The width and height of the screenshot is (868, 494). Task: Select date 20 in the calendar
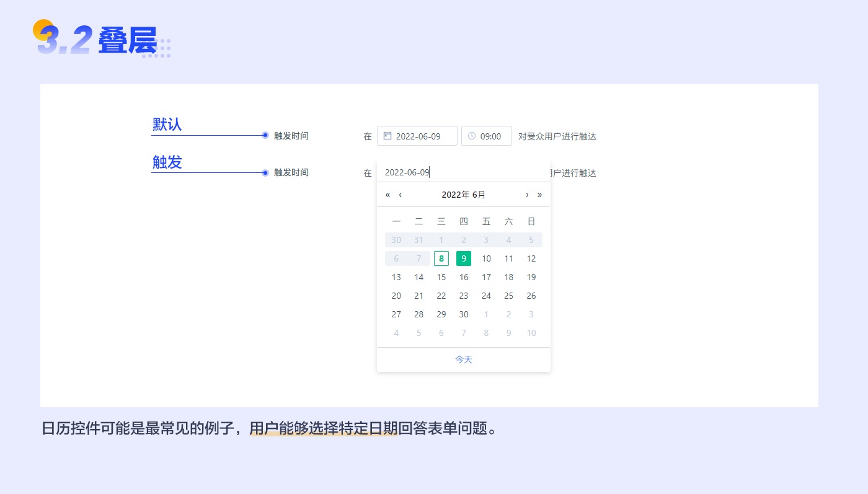coord(396,296)
